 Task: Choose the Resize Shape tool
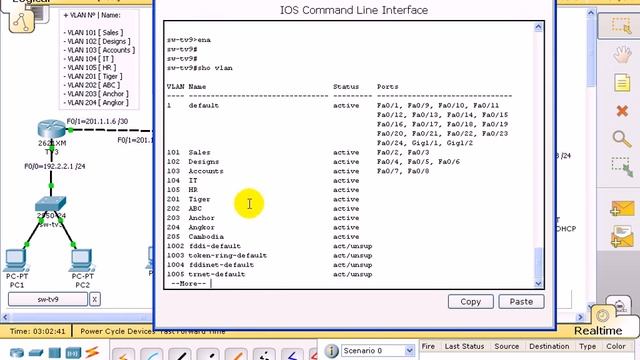tap(622, 167)
